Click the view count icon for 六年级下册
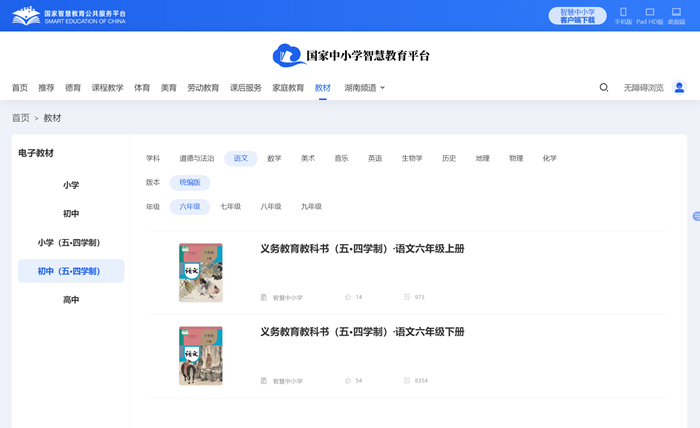 point(407,380)
